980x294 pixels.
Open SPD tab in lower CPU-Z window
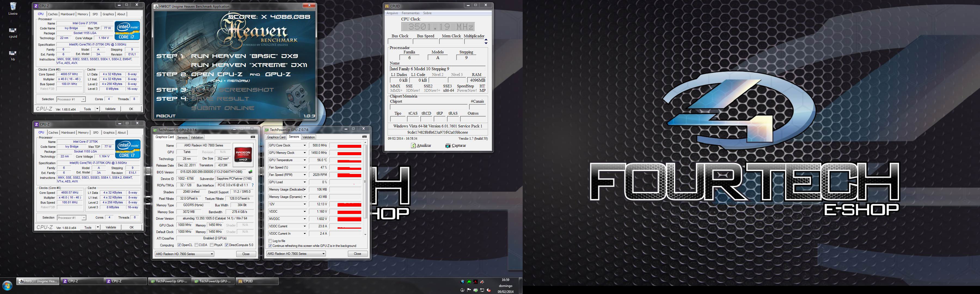96,133
